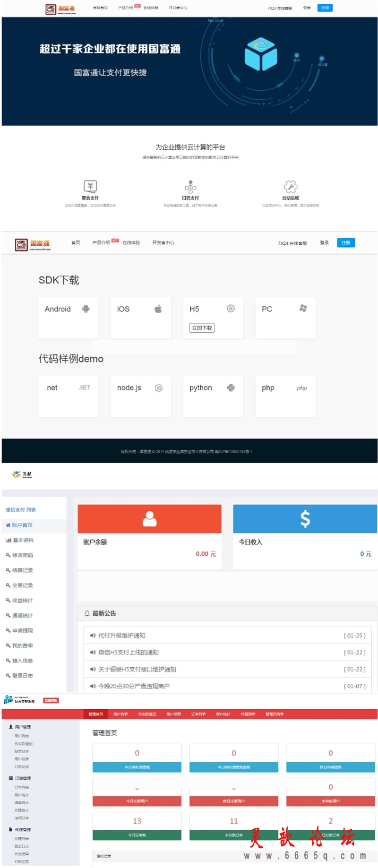
Task: Click the 立即下载 button on the H5 card
Action: coord(202,328)
